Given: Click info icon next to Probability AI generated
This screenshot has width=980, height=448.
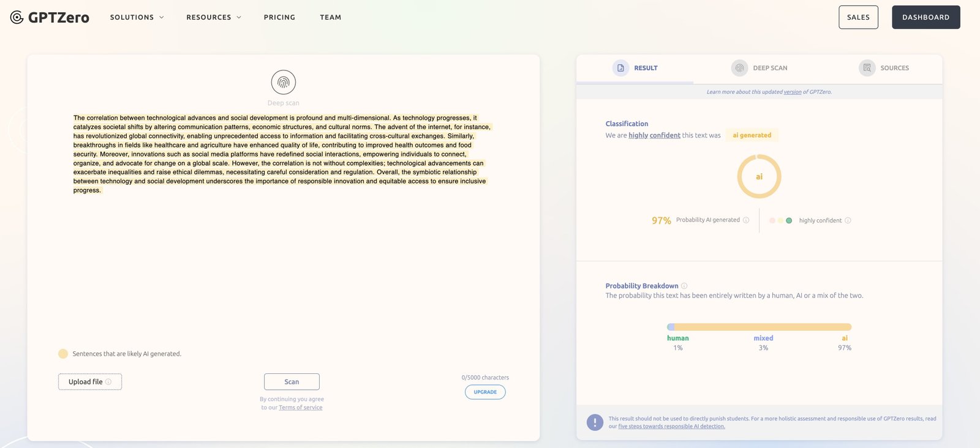Looking at the screenshot, I should [746, 220].
